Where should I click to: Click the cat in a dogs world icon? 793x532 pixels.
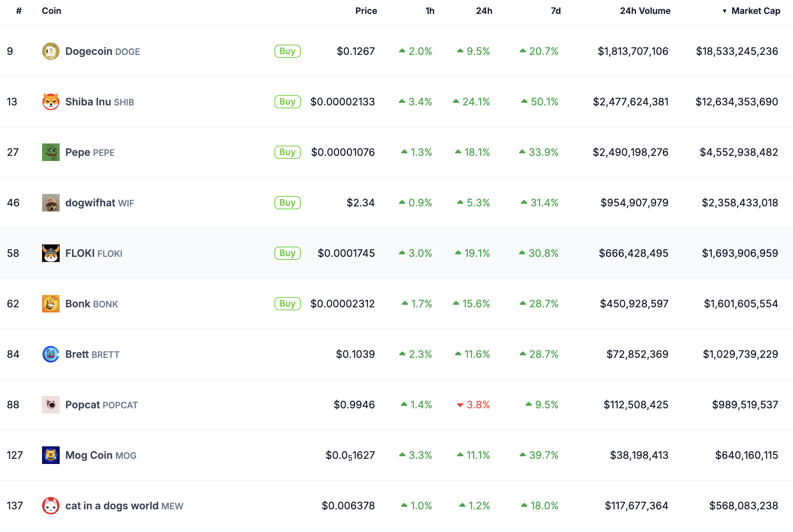pos(51,506)
